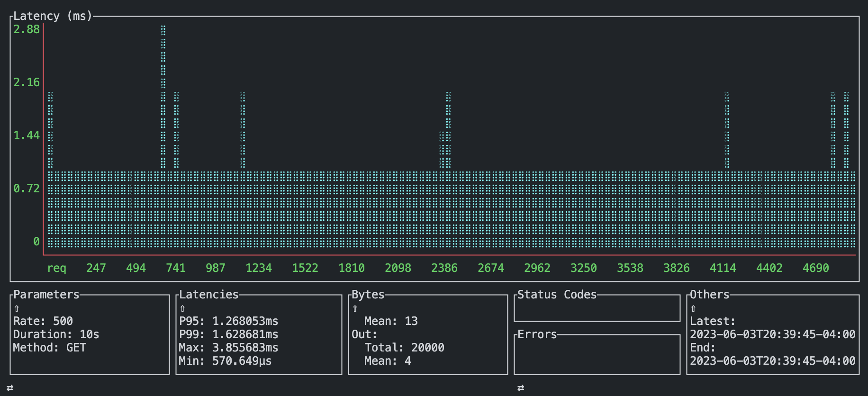Select the Others panel title

(710, 295)
